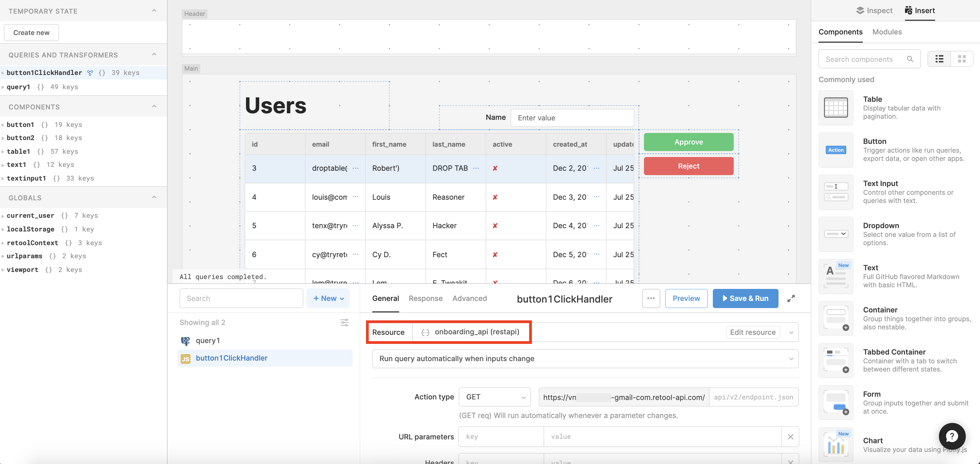This screenshot has width=980, height=464.
Task: Click the Preview button
Action: [x=686, y=298]
